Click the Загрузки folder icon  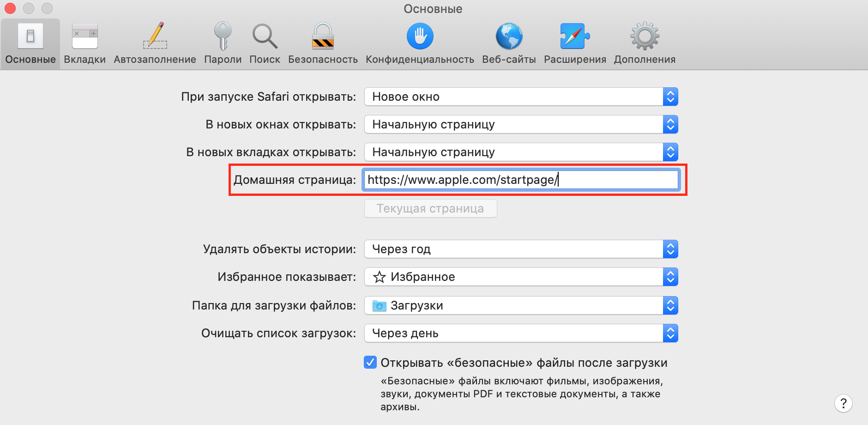[x=380, y=306]
